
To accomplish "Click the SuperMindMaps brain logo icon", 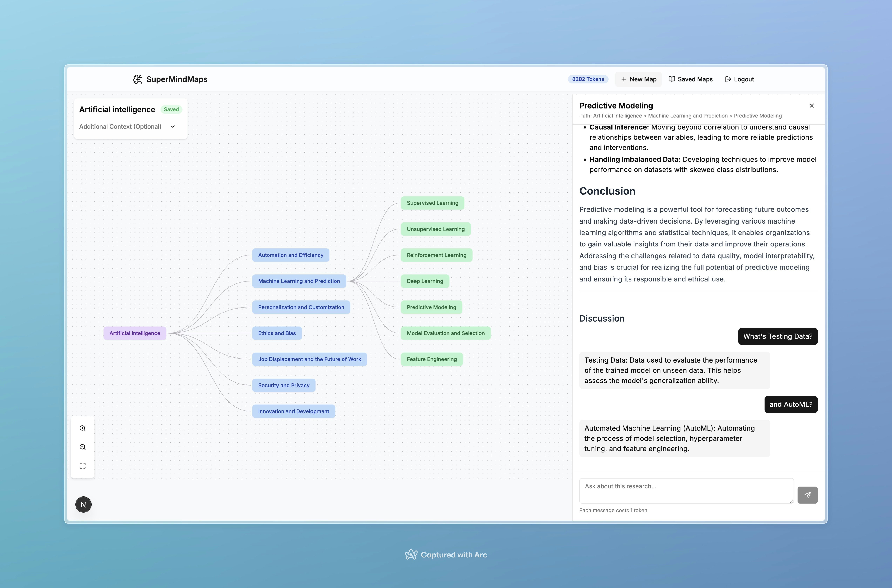I will [138, 79].
